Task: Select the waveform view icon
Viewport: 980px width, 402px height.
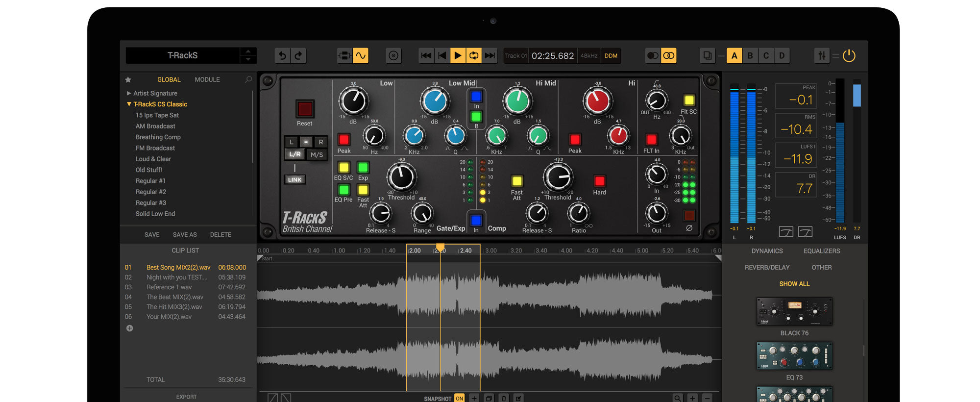Action: 361,56
